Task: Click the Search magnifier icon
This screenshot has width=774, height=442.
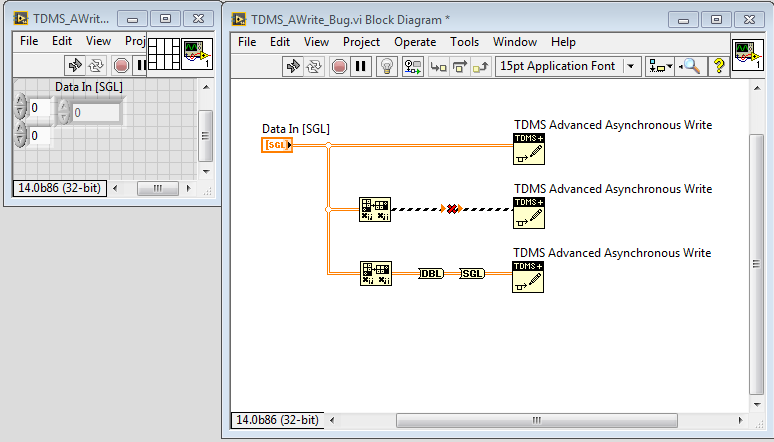Action: point(690,66)
